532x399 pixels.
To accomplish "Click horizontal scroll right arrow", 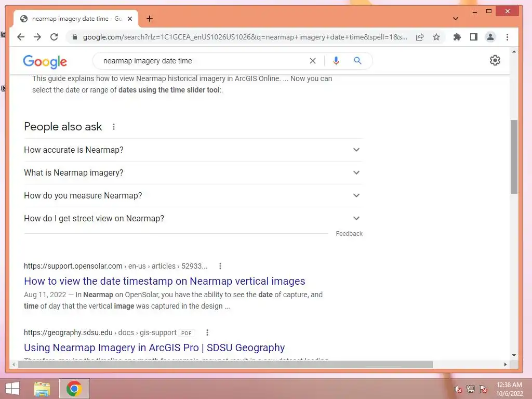I will (x=506, y=364).
